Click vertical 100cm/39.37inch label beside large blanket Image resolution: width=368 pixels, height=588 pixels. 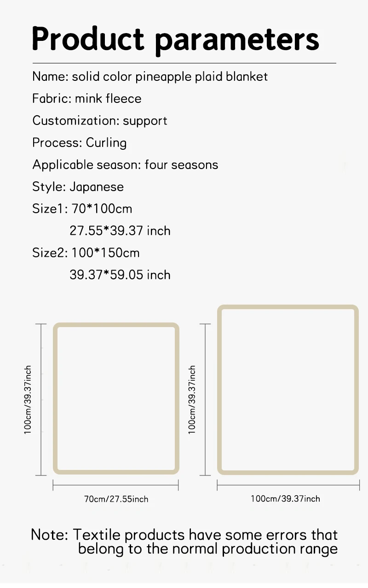(192, 400)
